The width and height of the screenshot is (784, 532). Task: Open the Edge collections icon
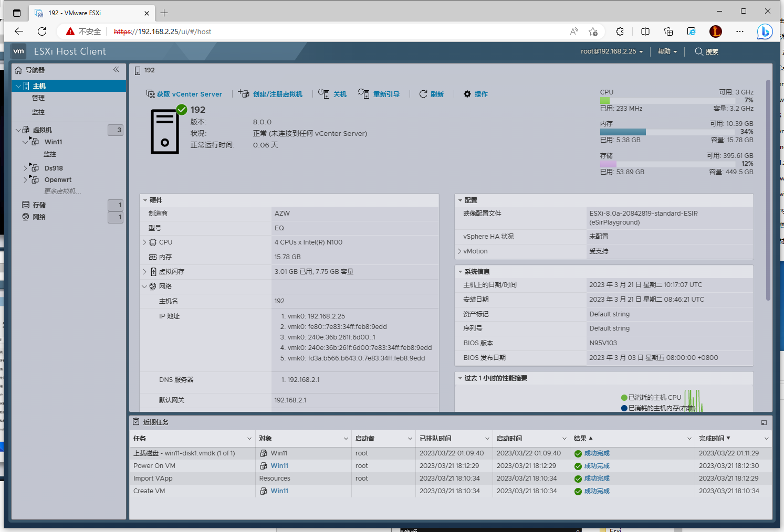click(x=668, y=31)
